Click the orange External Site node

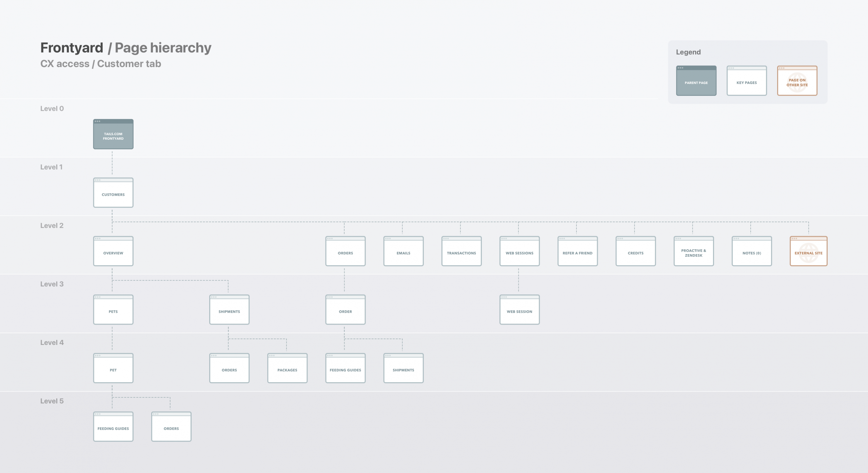pyautogui.click(x=808, y=251)
